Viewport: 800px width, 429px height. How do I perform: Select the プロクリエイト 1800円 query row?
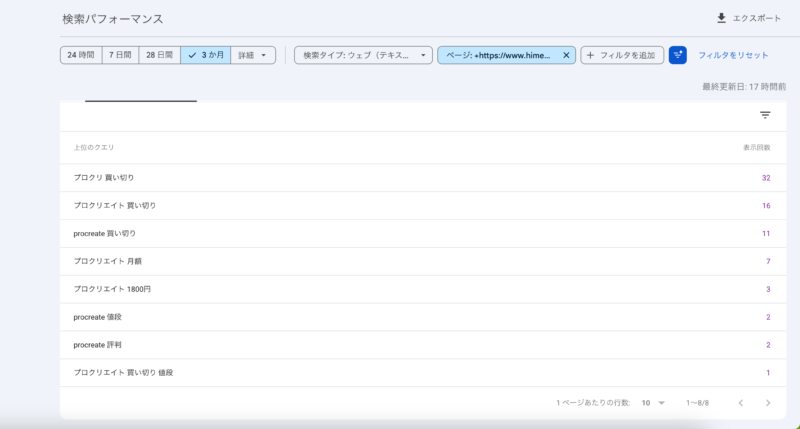pyautogui.click(x=422, y=289)
